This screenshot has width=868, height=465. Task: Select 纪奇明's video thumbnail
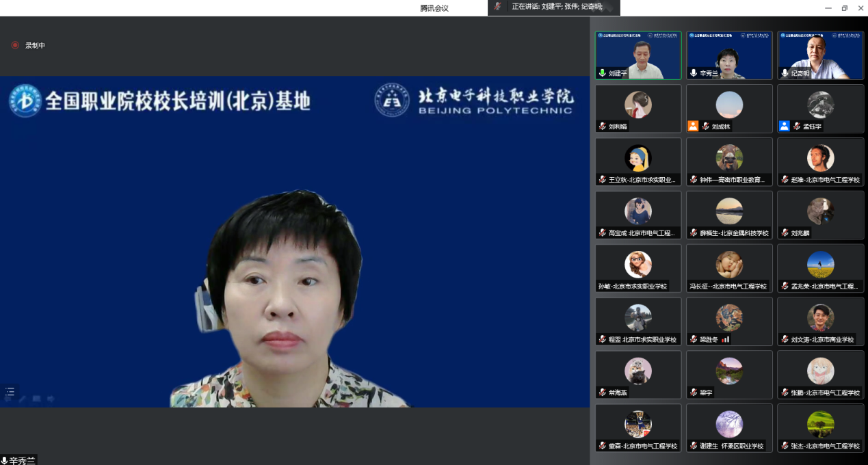[820, 55]
